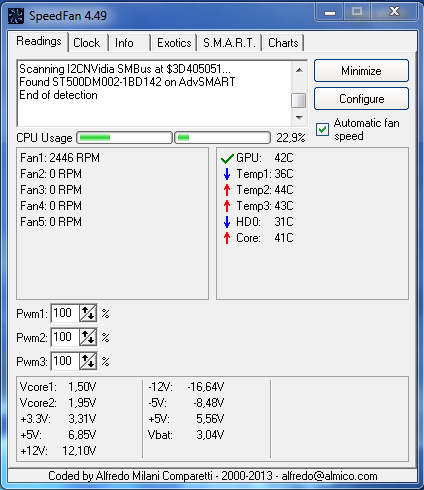Click the Minimize button
The image size is (424, 490).
point(361,71)
